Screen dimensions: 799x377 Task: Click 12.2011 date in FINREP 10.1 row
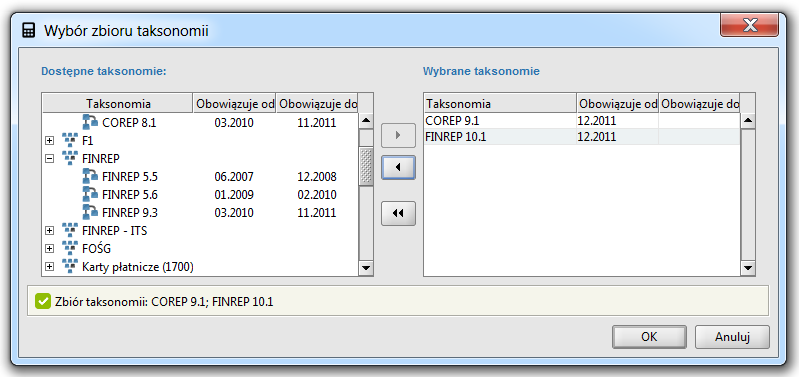tap(597, 137)
